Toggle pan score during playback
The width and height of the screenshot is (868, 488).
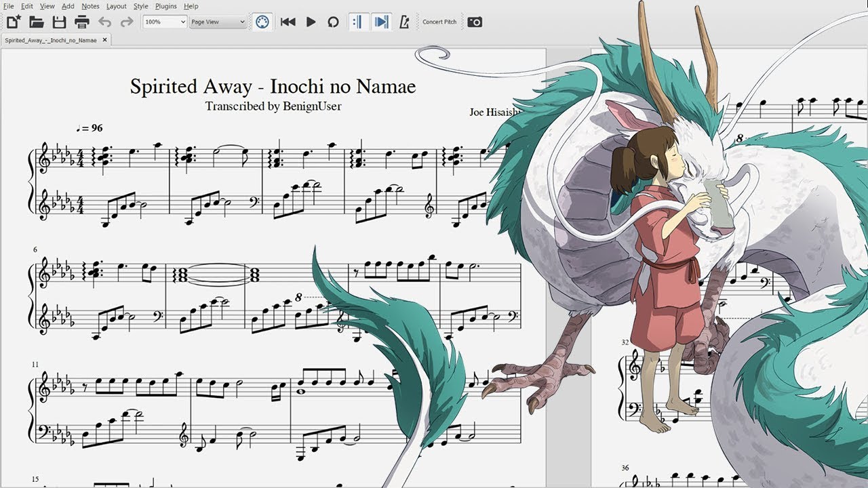pyautogui.click(x=382, y=22)
